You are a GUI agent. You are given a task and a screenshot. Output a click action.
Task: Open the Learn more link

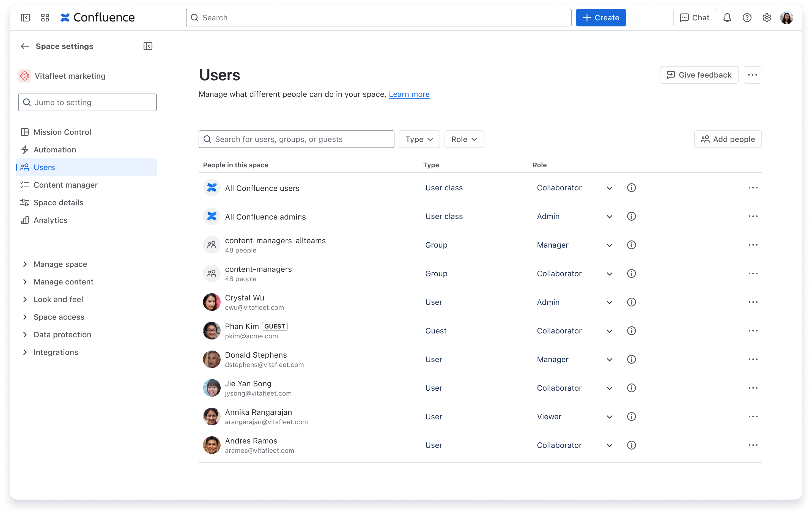[x=409, y=94]
